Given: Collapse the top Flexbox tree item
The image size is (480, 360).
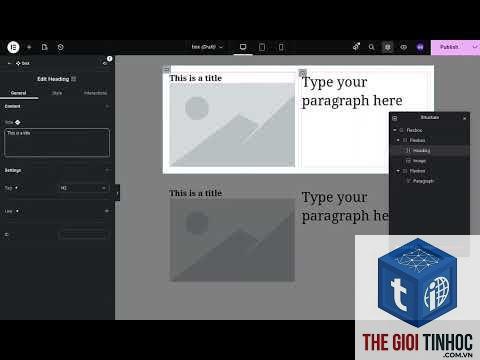Looking at the screenshot, I should coord(395,130).
